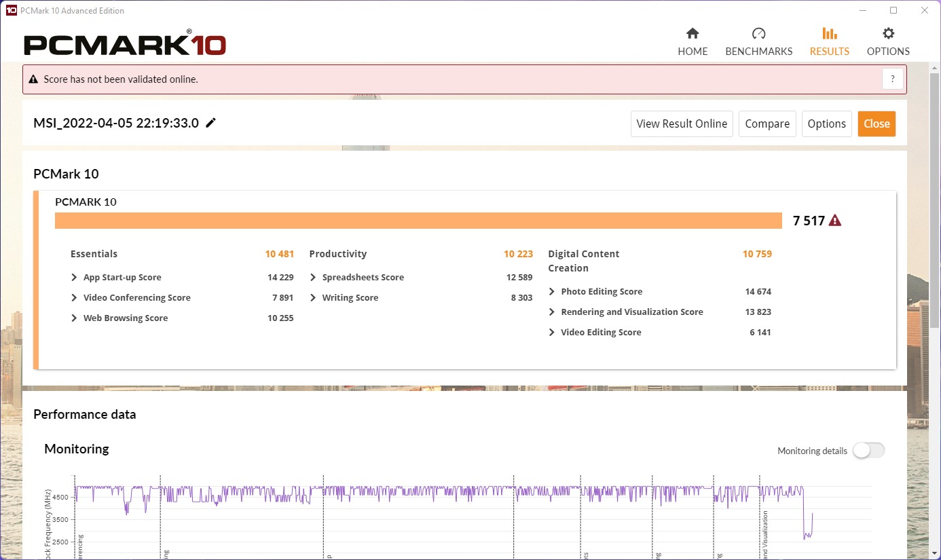Minimize the PCMark 10 window

[x=862, y=10]
